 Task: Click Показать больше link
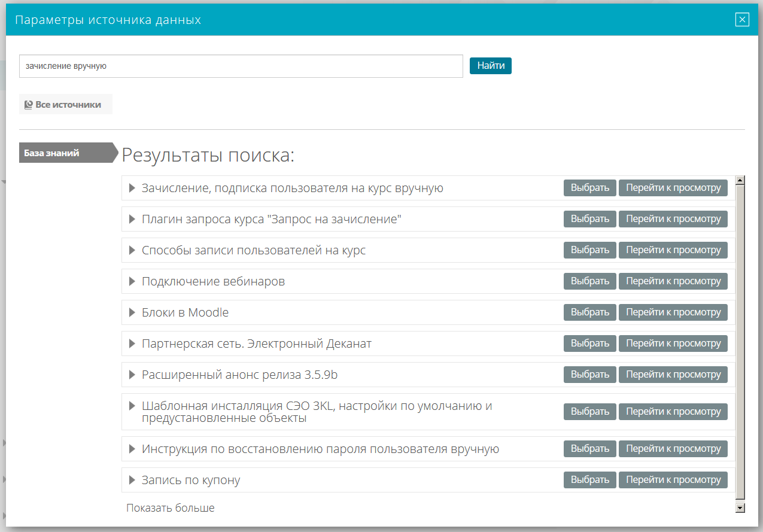point(170,508)
